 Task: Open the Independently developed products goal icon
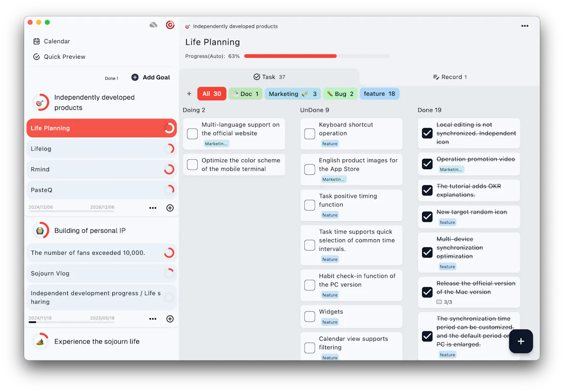tap(40, 102)
